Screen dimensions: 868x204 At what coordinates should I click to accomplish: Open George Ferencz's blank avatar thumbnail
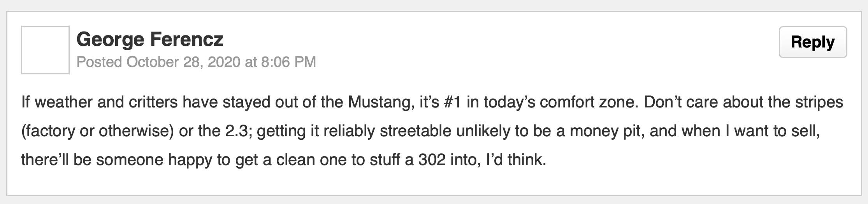pyautogui.click(x=45, y=50)
